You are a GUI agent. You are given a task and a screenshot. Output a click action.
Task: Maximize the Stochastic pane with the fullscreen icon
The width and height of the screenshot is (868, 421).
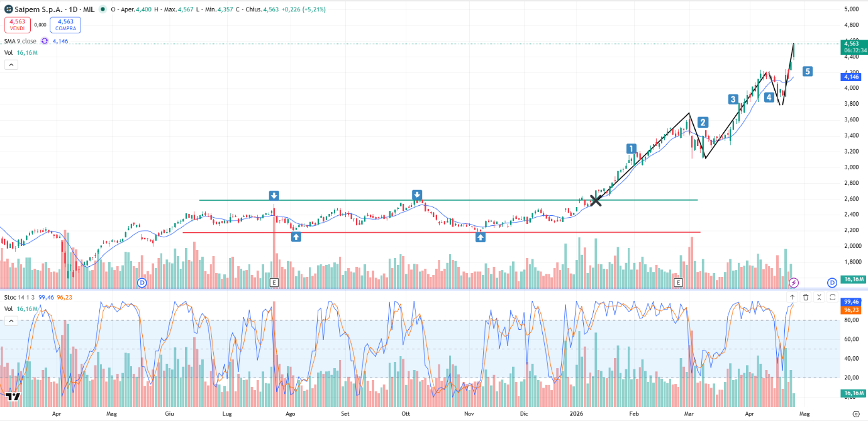tap(832, 297)
